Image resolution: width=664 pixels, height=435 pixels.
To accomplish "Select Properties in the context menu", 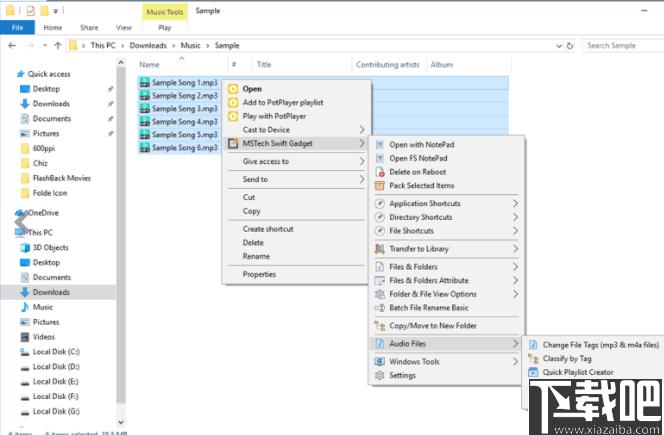I will click(x=259, y=274).
